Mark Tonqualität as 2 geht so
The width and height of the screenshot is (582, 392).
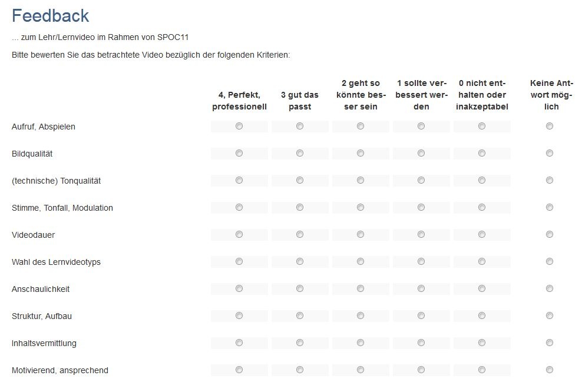(361, 180)
